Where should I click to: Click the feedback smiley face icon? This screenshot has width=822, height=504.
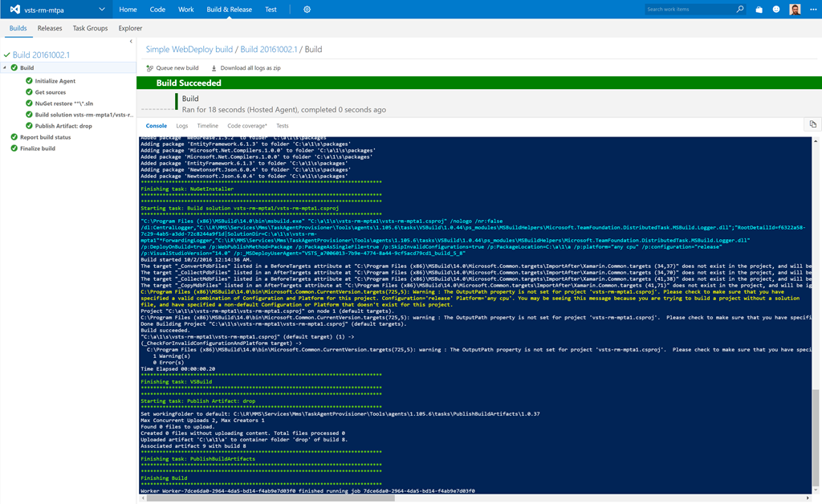776,10
